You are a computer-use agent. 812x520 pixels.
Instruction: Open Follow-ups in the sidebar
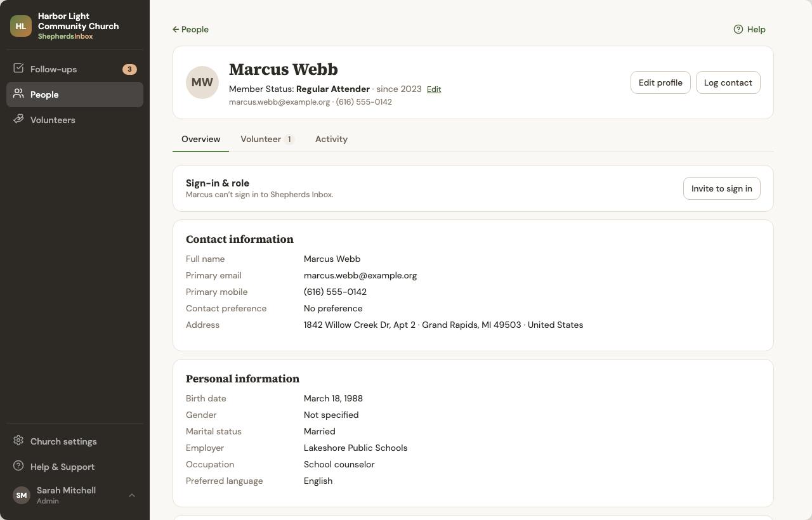(75, 69)
